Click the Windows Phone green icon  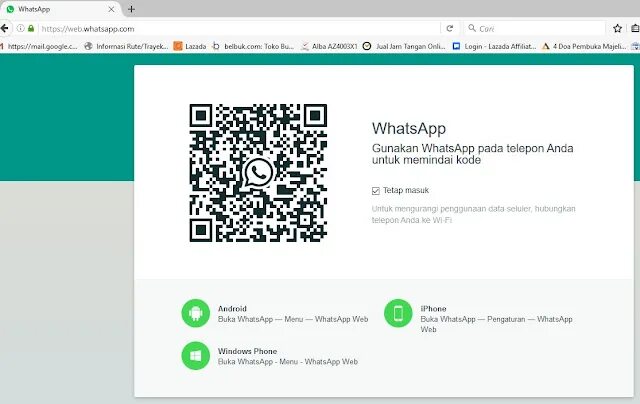click(x=196, y=356)
